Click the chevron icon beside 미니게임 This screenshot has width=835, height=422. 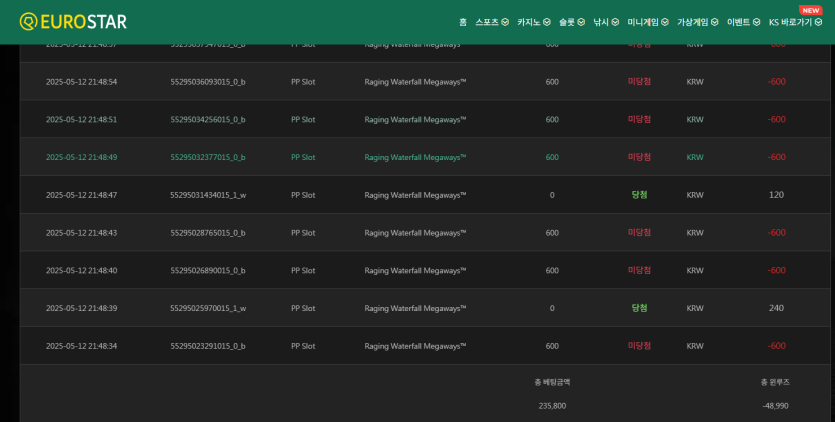click(665, 22)
